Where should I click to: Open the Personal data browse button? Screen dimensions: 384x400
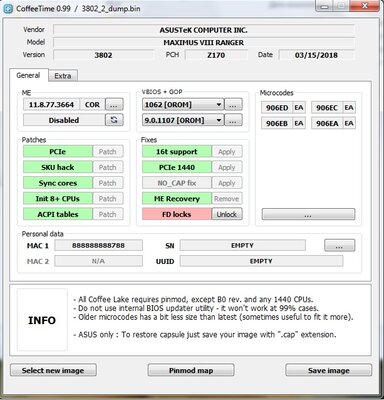339,246
